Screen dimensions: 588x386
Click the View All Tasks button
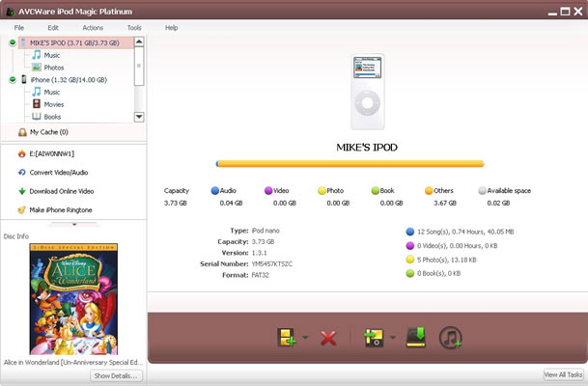click(563, 374)
